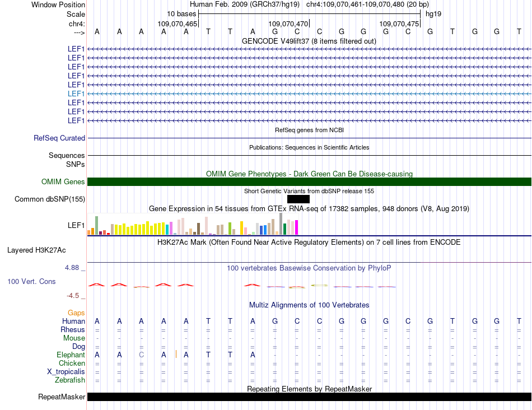Click the "OMIM Genes" track label
Viewport: 532px width, 410px height.
63,182
